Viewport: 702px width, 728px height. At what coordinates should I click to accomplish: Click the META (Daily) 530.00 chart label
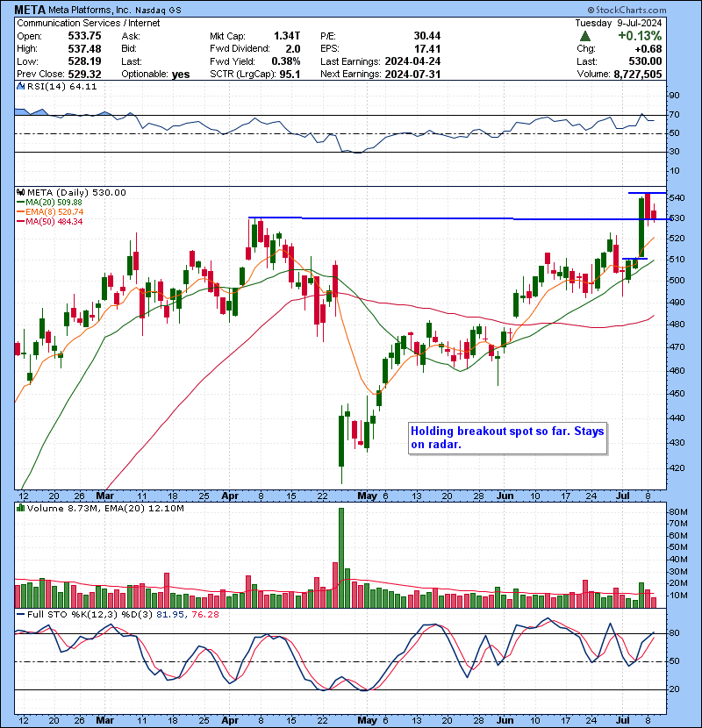coord(76,192)
